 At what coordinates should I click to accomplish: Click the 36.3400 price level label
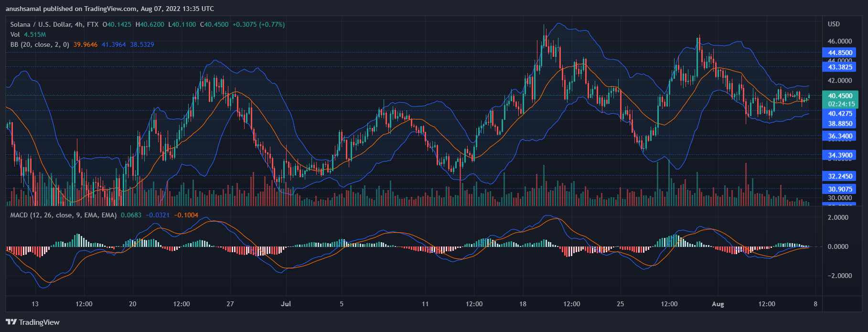(840, 136)
